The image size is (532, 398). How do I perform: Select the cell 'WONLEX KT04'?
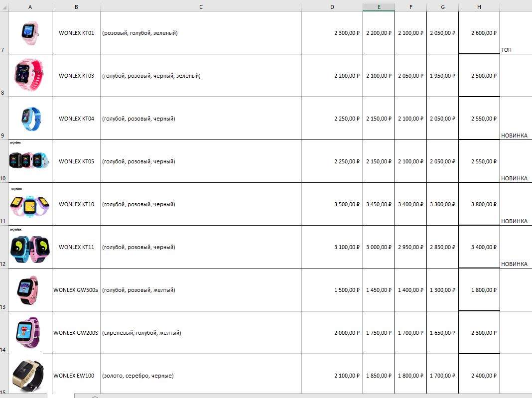tap(76, 119)
